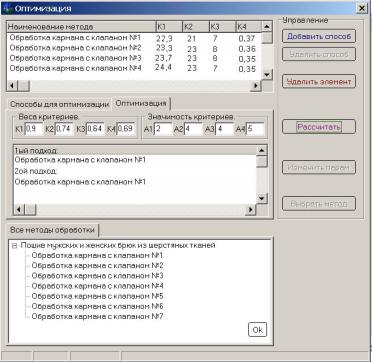Select tree item Обработка кармана с клапаном №2

click(x=97, y=266)
